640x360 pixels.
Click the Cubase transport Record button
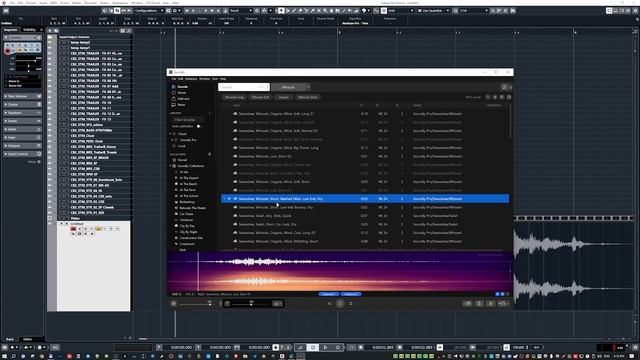tap(338, 347)
